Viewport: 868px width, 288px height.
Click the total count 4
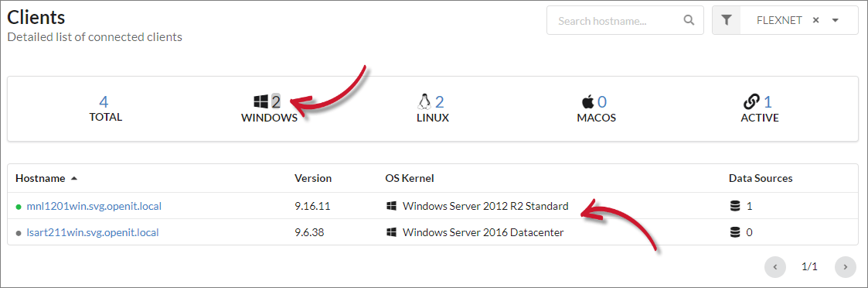[x=104, y=101]
